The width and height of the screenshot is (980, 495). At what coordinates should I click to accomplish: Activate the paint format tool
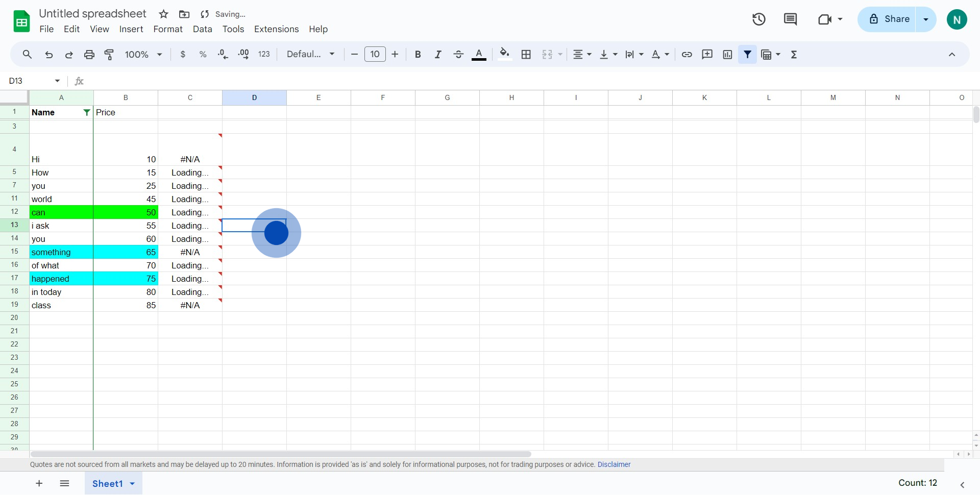point(109,54)
